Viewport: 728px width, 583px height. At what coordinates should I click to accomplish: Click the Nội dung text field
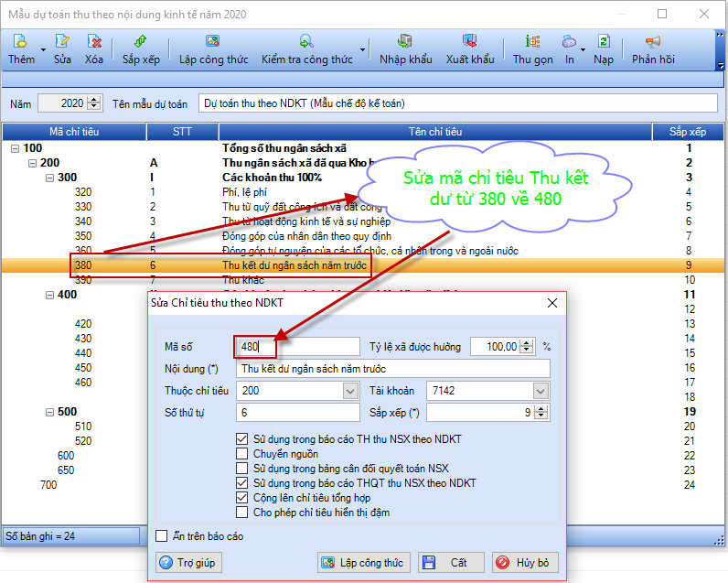[x=392, y=369]
